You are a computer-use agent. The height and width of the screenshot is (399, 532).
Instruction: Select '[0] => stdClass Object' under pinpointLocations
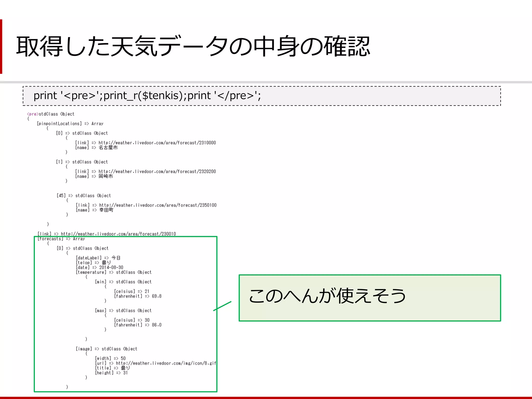(x=82, y=133)
